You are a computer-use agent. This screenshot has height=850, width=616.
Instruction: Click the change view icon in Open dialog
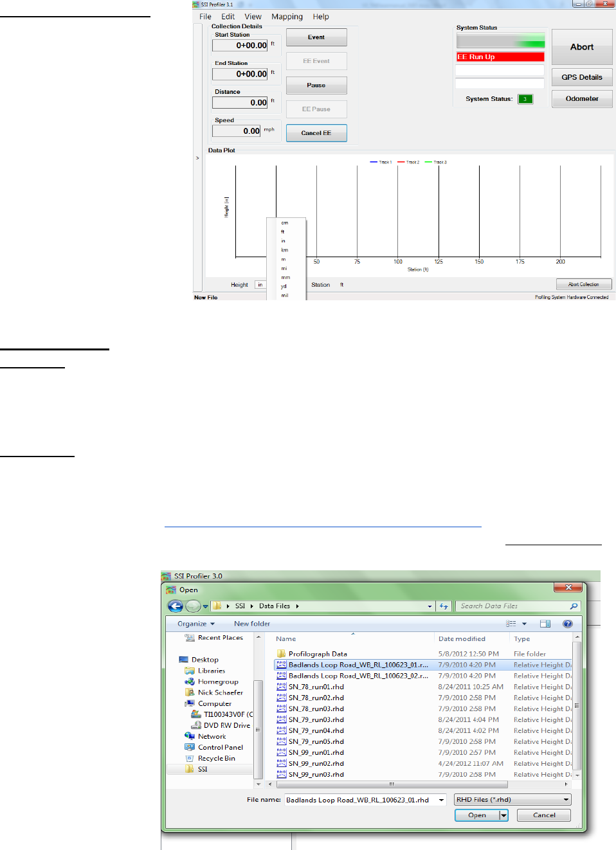tap(511, 624)
